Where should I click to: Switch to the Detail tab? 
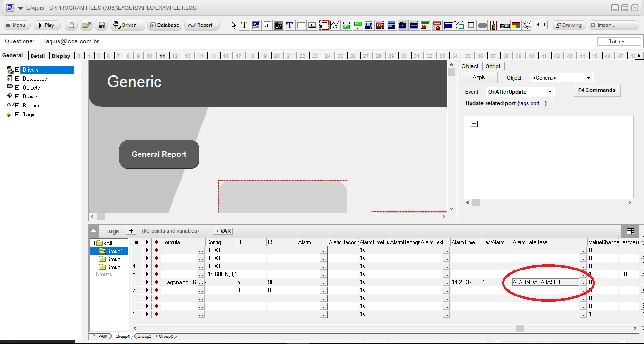tap(38, 56)
